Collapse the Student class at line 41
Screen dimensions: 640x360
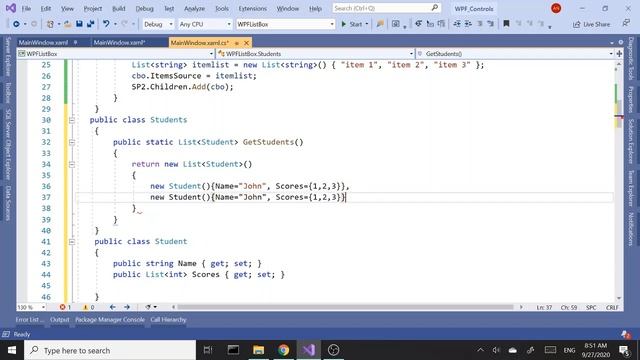pyautogui.click(x=72, y=242)
